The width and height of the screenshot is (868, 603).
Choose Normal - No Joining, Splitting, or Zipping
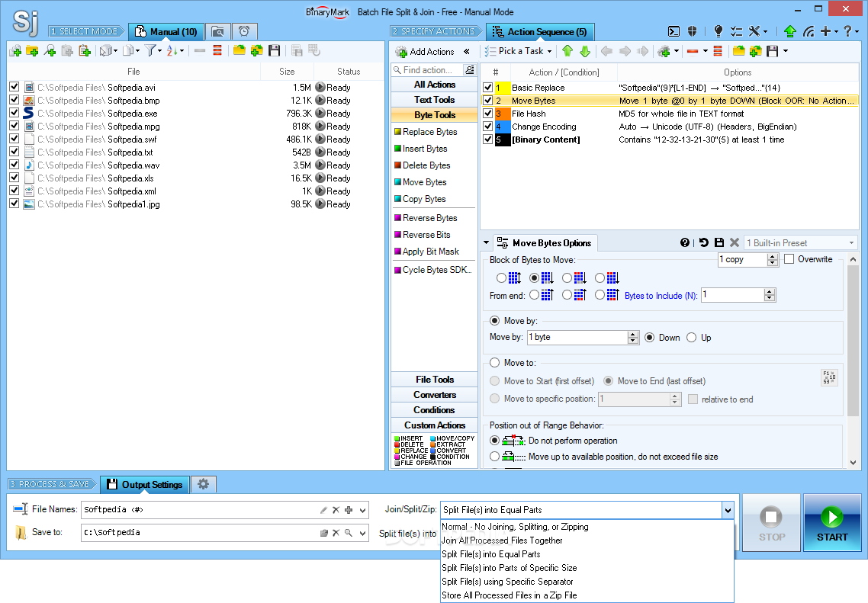[515, 527]
